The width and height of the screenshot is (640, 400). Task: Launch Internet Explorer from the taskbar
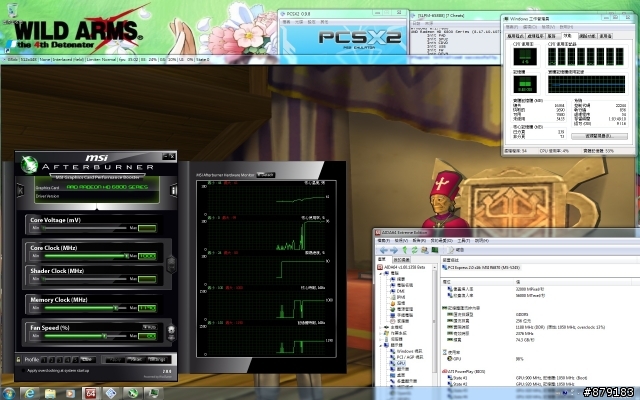click(x=29, y=394)
